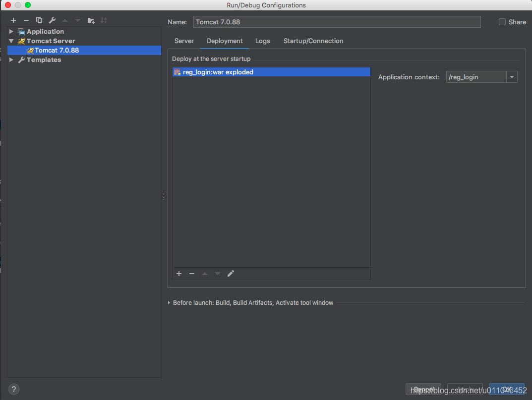Click the Templates wrench icon in tree

(x=21, y=59)
